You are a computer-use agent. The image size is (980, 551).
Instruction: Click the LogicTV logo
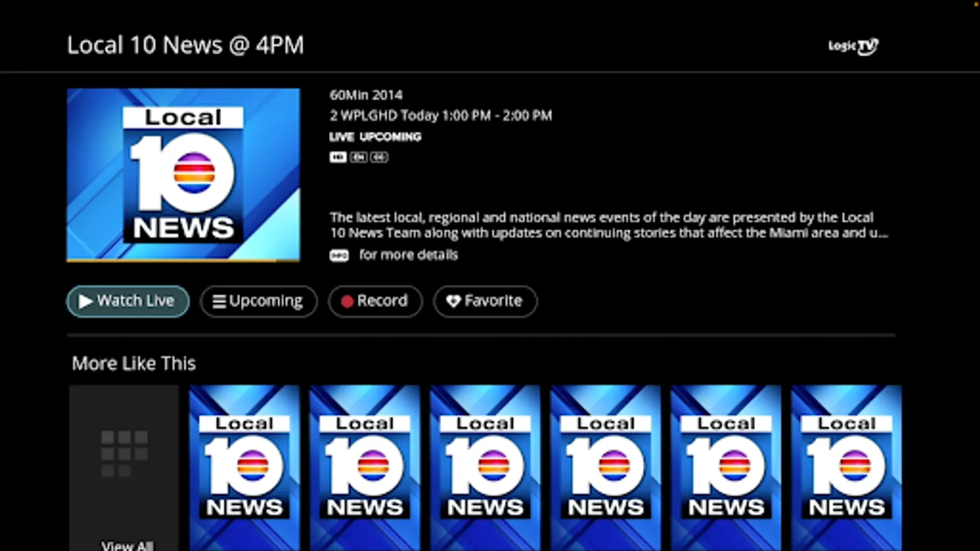(853, 46)
